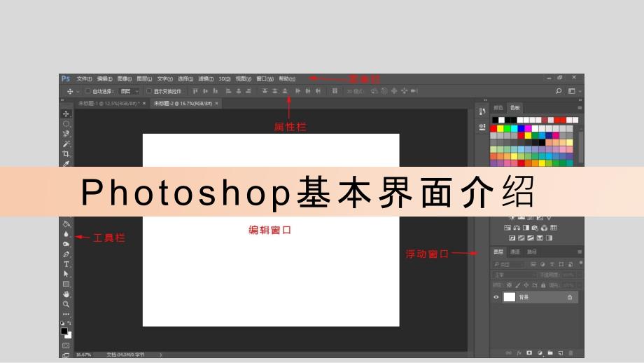Toggle the 显示变换控件 checkbox
The image size is (644, 363).
click(x=149, y=91)
